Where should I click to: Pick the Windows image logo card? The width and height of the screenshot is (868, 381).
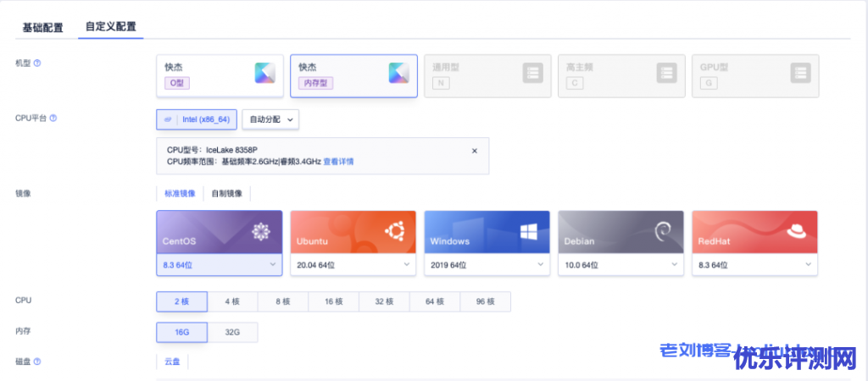(487, 233)
